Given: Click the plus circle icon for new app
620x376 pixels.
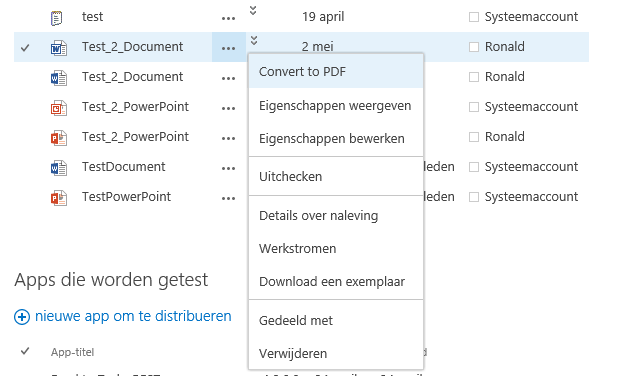Looking at the screenshot, I should coord(22,317).
